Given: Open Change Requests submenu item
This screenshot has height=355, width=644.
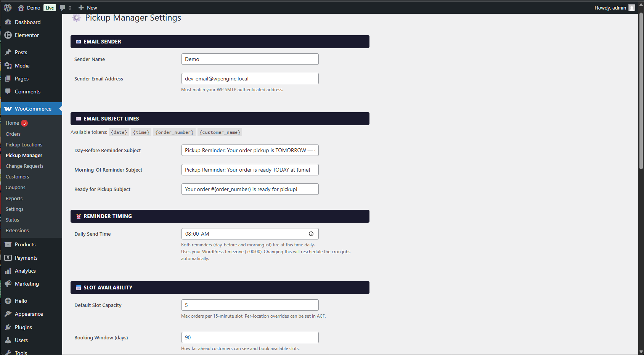Looking at the screenshot, I should [25, 166].
